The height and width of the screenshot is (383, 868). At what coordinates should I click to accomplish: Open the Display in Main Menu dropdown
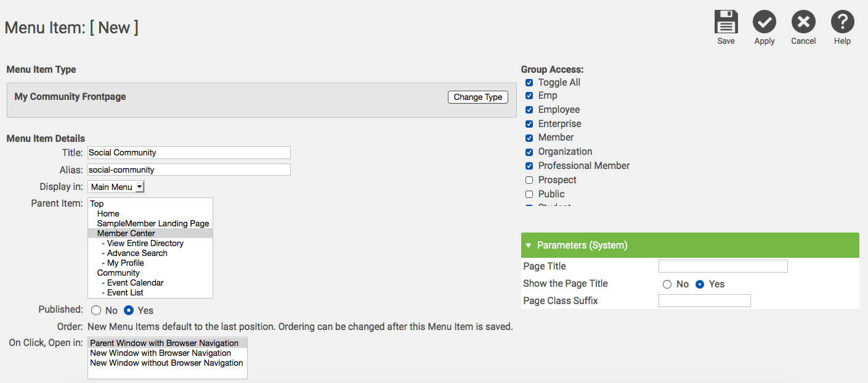(116, 187)
